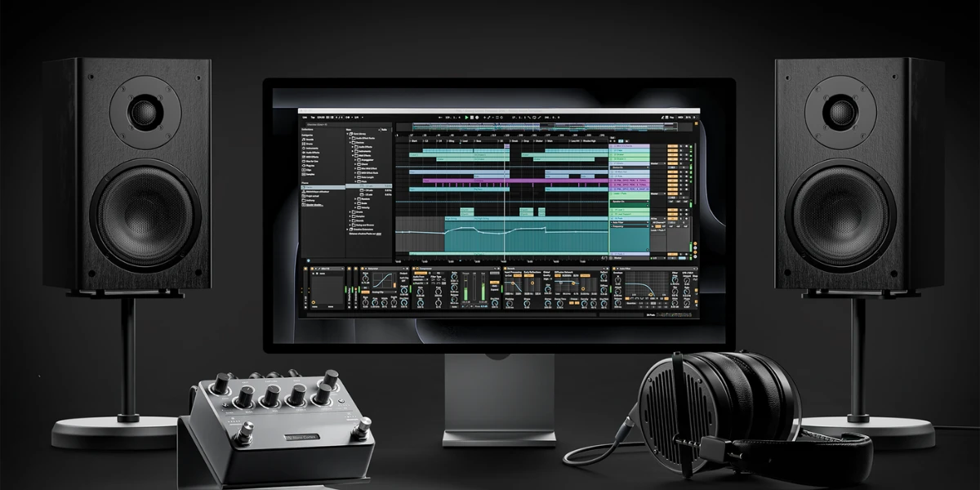
Task: Click the Auto Filter Res knob
Action: coord(675,292)
